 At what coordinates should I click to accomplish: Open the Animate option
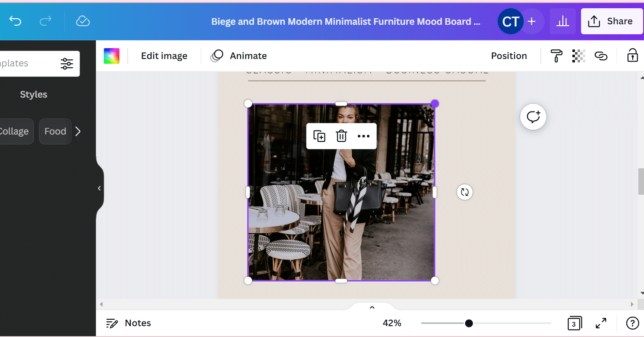(x=239, y=56)
